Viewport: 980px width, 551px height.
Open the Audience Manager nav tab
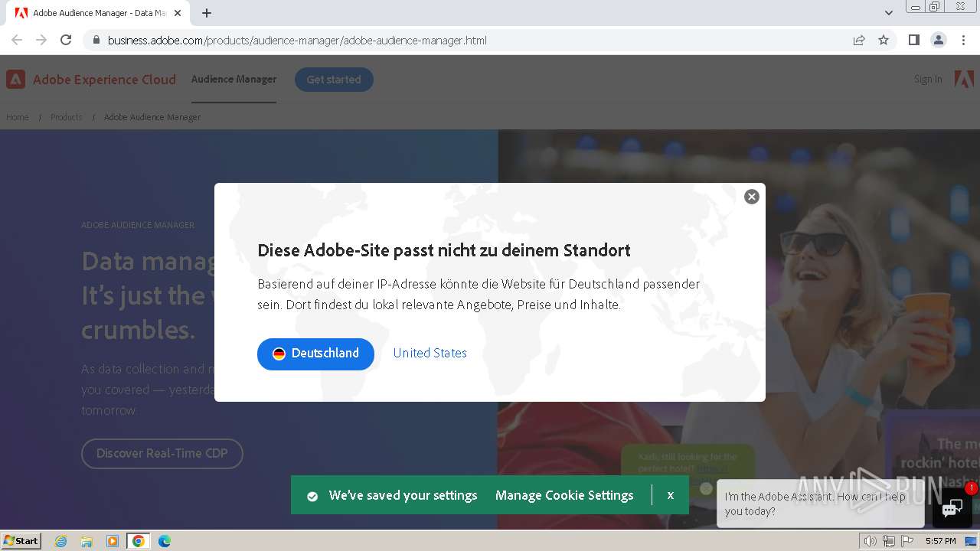234,80
